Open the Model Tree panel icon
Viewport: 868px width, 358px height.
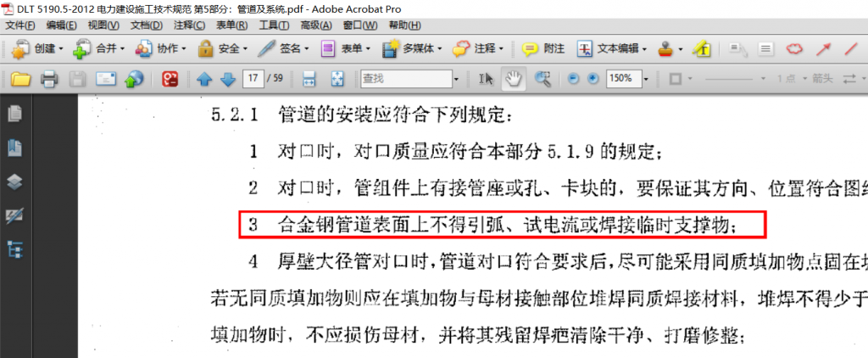[15, 249]
